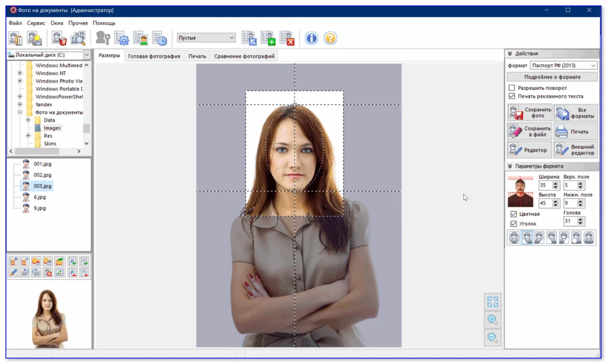Image resolution: width=607 pixels, height=364 pixels.
Task: Click Сохранить в файл button
Action: 530,131
